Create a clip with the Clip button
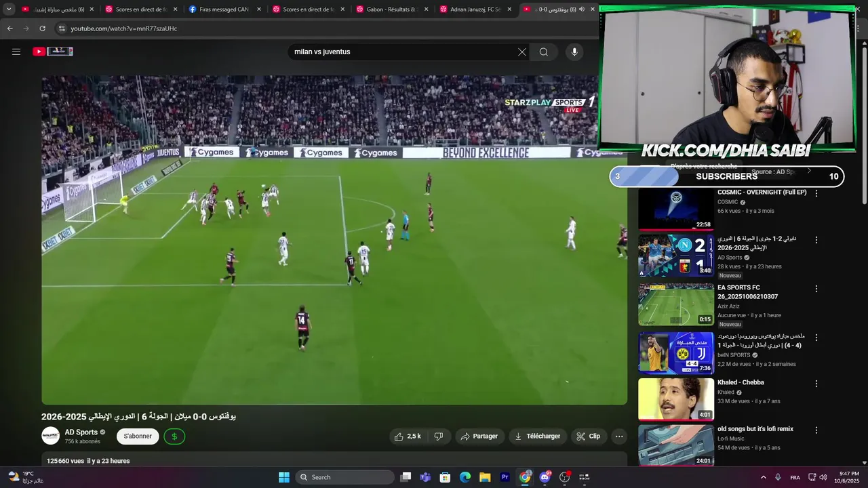868x488 pixels. pos(588,436)
